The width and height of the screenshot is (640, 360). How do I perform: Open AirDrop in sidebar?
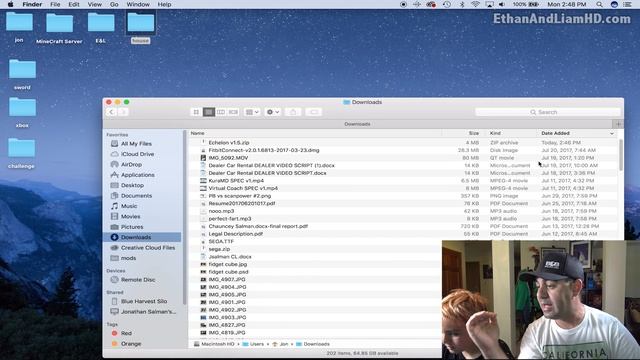pos(131,164)
